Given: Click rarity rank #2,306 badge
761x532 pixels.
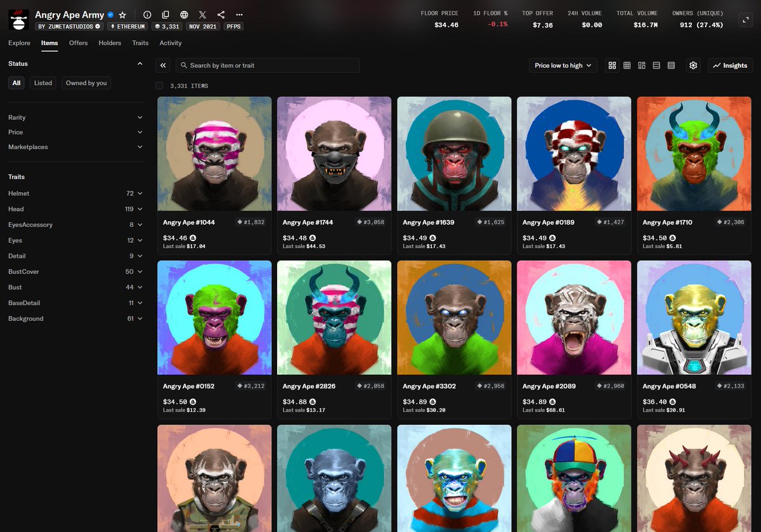Looking at the screenshot, I should point(730,223).
